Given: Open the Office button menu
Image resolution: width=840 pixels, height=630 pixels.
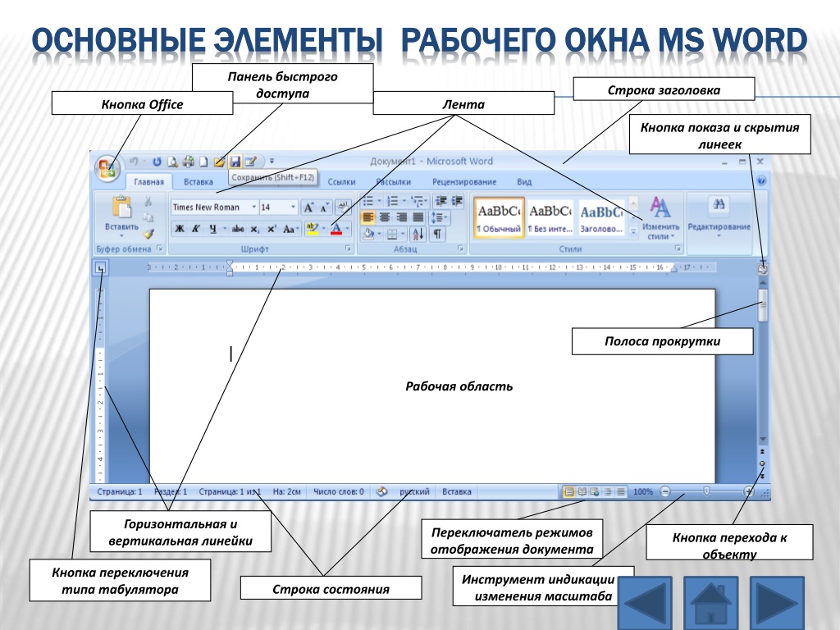Looking at the screenshot, I should 108,168.
